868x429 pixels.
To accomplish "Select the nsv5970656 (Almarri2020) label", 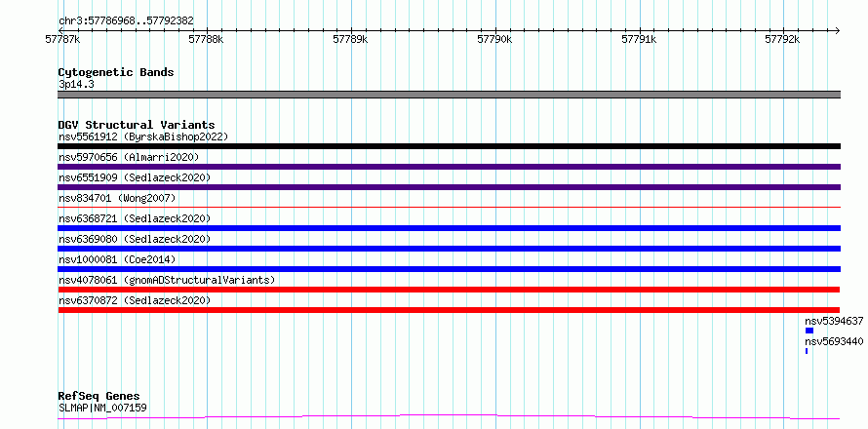I will click(129, 157).
